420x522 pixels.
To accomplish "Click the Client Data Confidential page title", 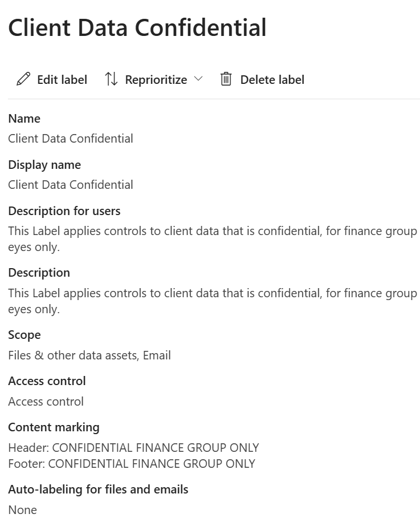I will (137, 27).
